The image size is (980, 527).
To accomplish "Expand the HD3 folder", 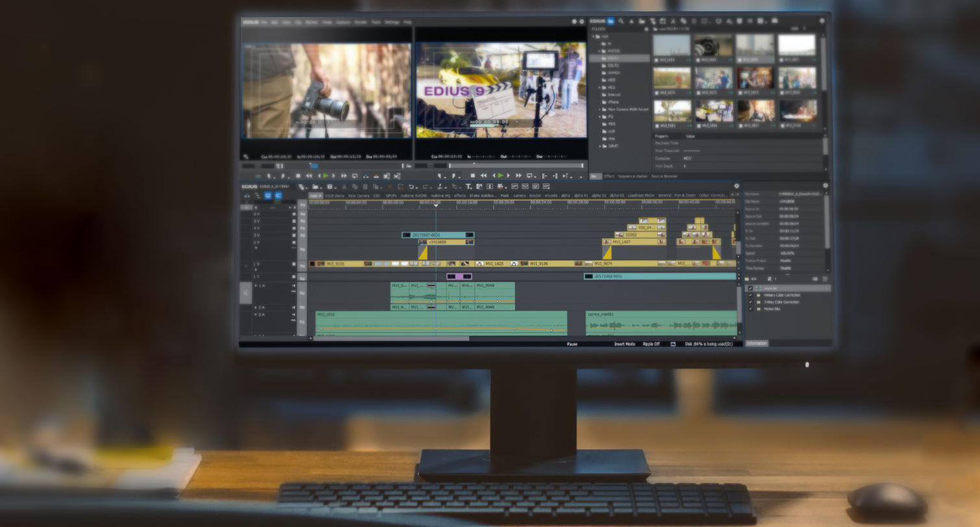I will pyautogui.click(x=599, y=87).
